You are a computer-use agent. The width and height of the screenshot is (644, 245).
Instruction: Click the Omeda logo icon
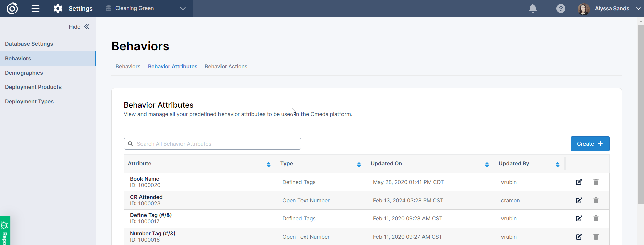[x=12, y=8]
